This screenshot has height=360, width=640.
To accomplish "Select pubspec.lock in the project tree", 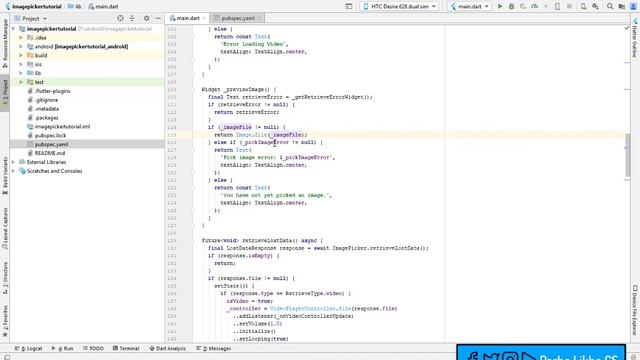I will click(50, 136).
